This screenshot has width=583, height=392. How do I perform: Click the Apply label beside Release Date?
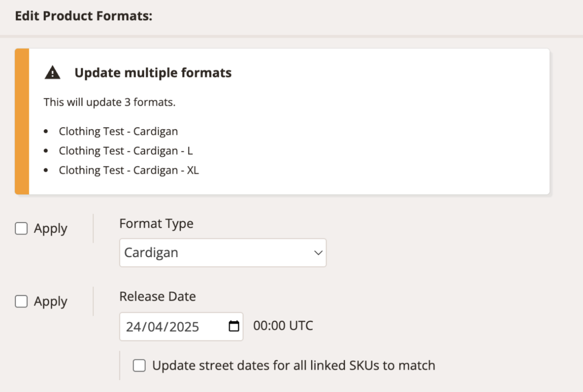point(51,302)
